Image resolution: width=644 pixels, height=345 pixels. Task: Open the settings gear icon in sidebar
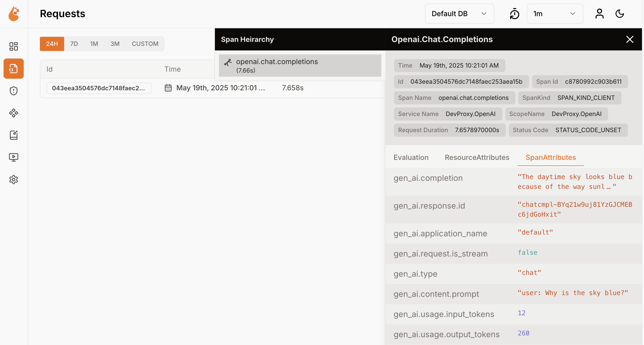click(x=14, y=180)
